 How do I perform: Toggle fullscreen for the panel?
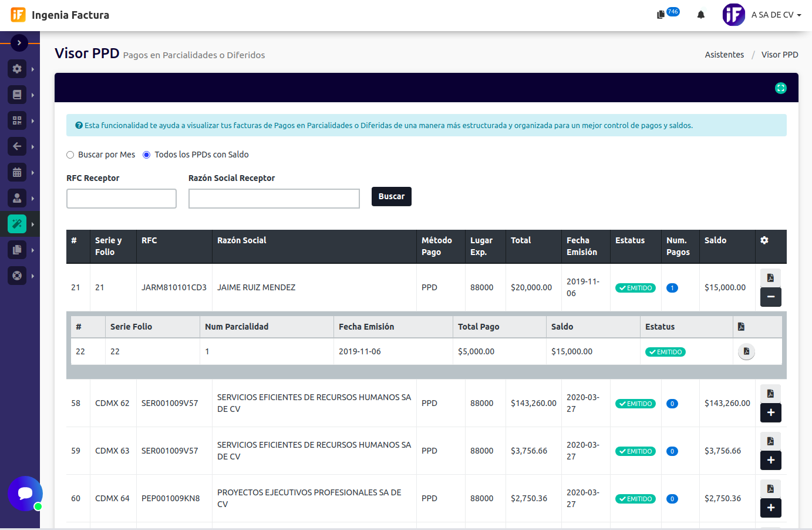pos(780,88)
